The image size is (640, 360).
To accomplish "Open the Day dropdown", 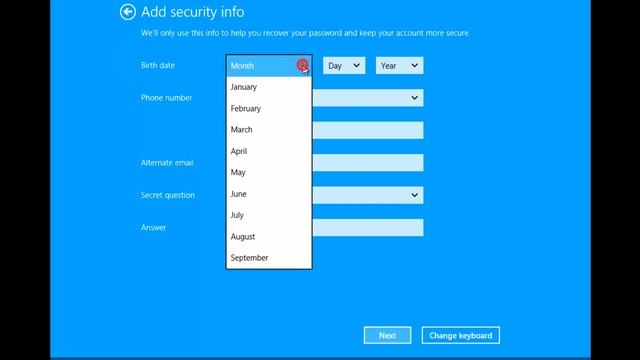I will [344, 65].
